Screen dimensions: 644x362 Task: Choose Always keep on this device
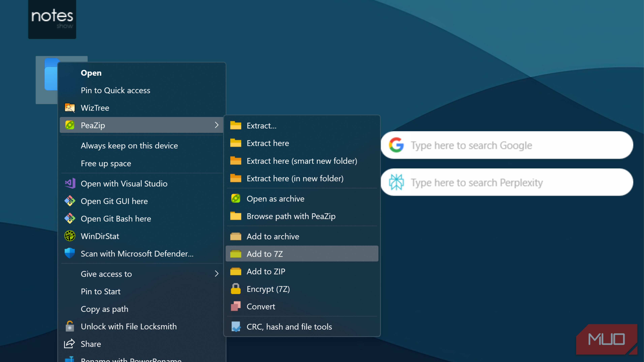coord(129,146)
